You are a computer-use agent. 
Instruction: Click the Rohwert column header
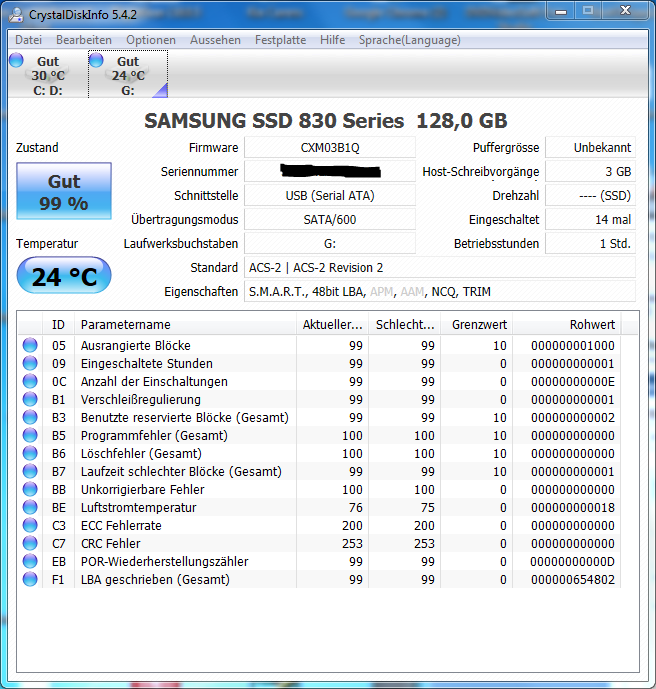coord(567,325)
